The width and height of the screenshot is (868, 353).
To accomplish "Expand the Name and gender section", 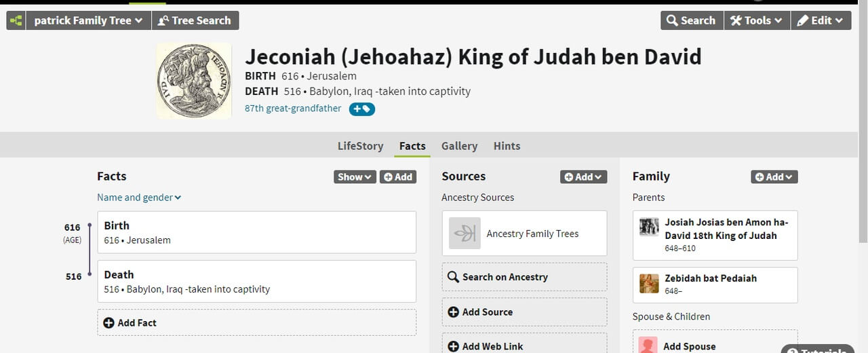I will (139, 198).
